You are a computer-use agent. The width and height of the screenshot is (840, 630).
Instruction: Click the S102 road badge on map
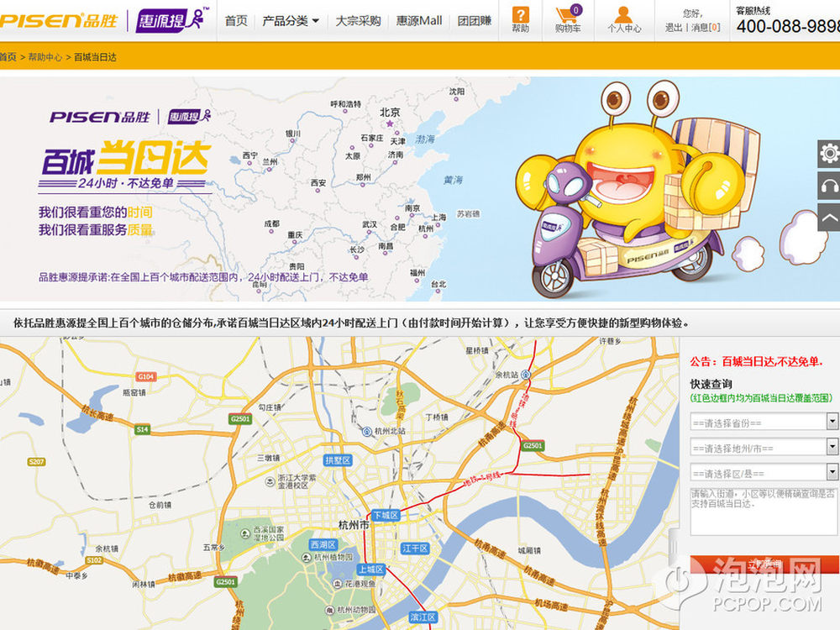(x=94, y=560)
